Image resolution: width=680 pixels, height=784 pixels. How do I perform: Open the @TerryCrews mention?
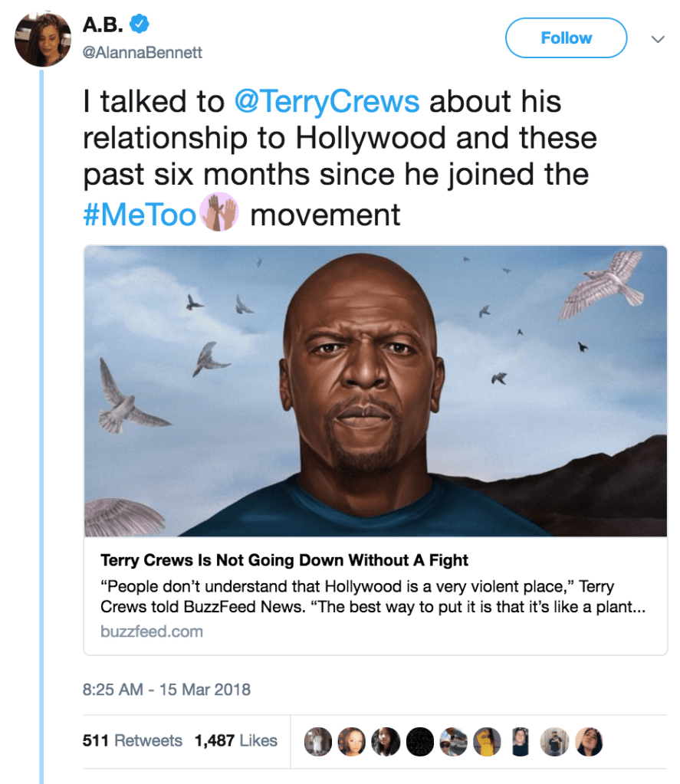click(x=327, y=102)
